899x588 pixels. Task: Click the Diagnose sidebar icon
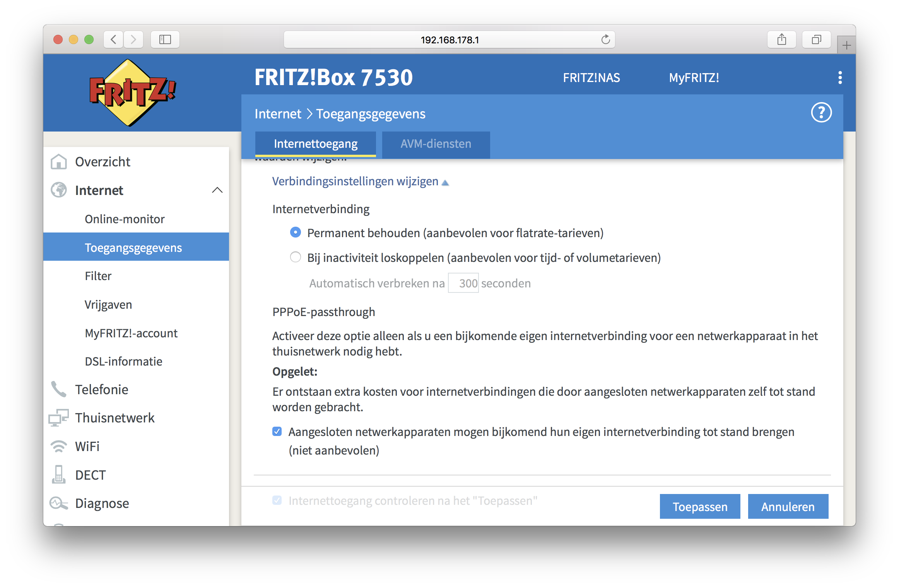pos(59,503)
